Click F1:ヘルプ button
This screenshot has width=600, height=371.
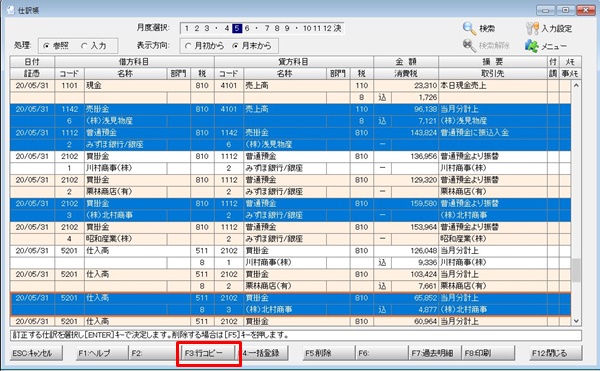point(101,353)
